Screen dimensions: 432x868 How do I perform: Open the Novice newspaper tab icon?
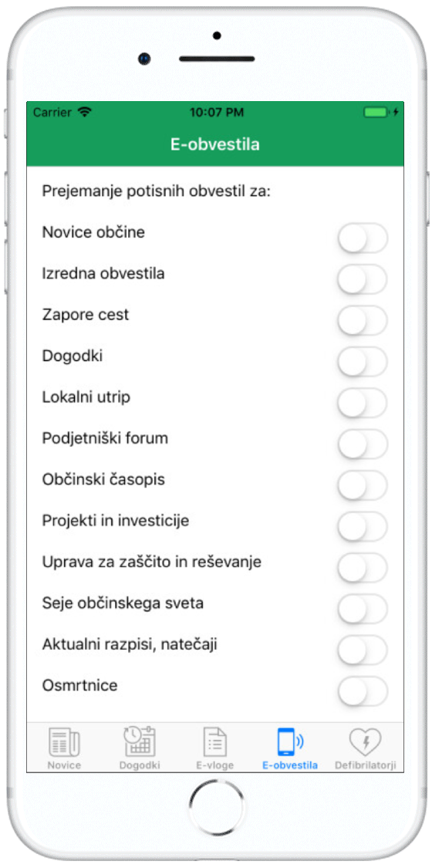click(64, 743)
